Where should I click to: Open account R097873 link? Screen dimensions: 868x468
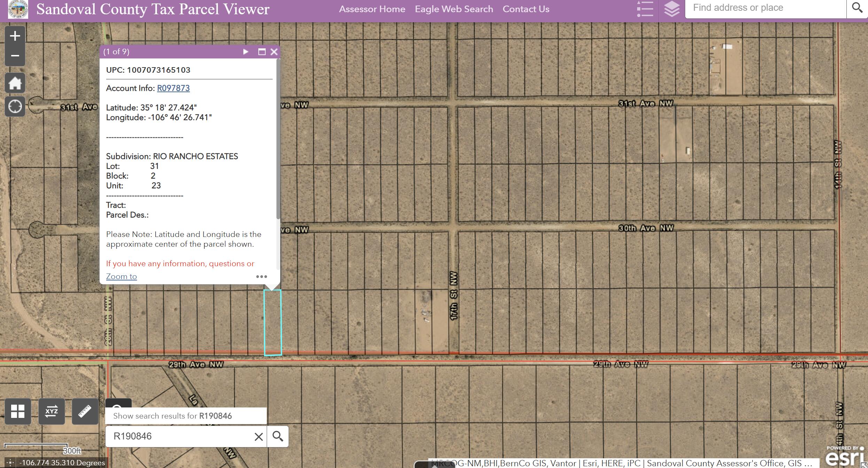pos(173,88)
